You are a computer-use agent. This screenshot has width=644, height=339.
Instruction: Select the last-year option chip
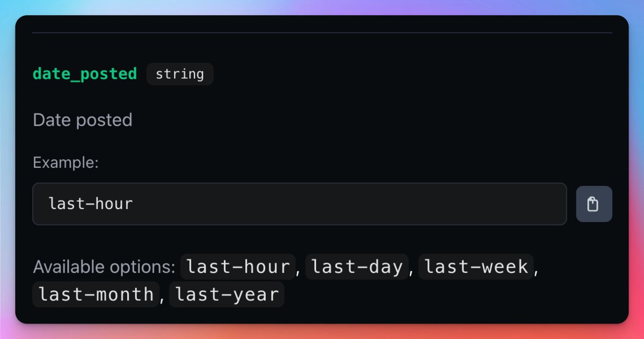coord(226,294)
